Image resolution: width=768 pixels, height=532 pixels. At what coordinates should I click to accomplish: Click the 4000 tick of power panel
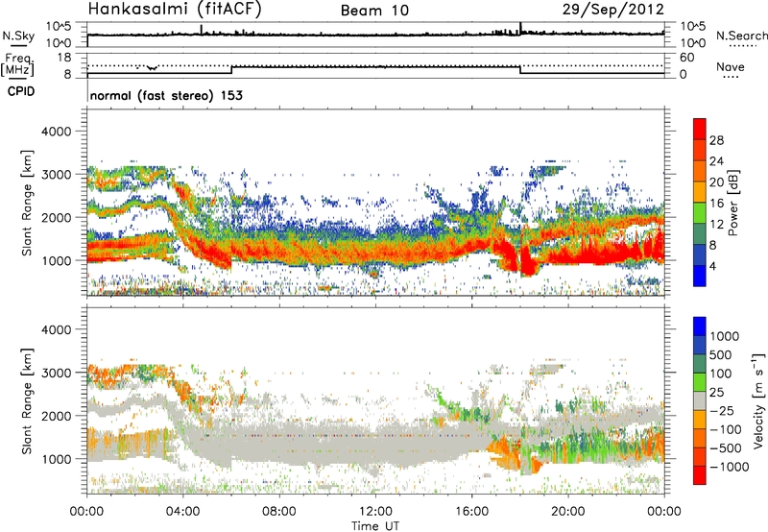56,132
